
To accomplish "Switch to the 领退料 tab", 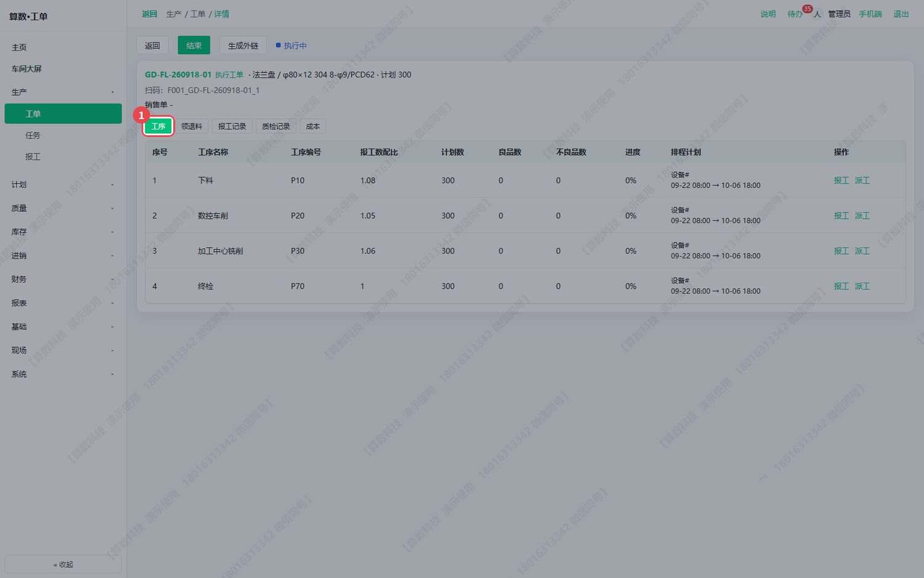I will [192, 126].
